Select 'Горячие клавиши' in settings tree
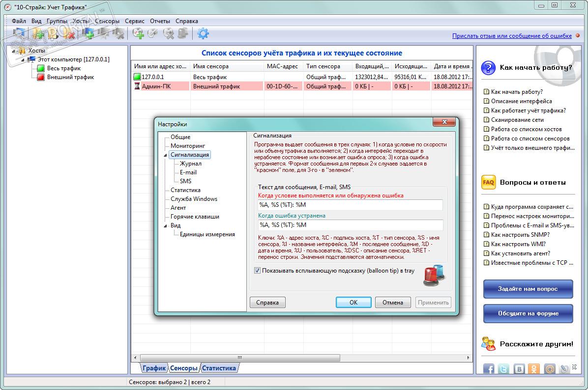The image size is (588, 390). pyautogui.click(x=195, y=217)
